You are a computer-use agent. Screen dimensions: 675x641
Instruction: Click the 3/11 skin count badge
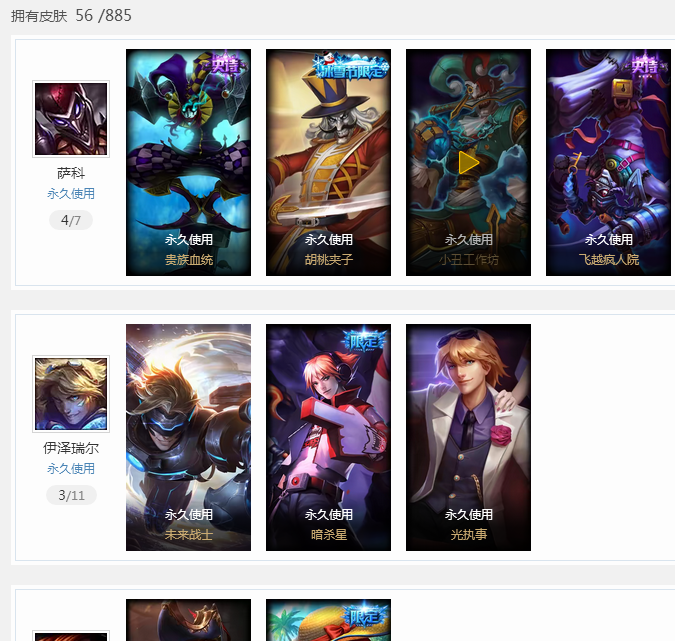(x=71, y=495)
